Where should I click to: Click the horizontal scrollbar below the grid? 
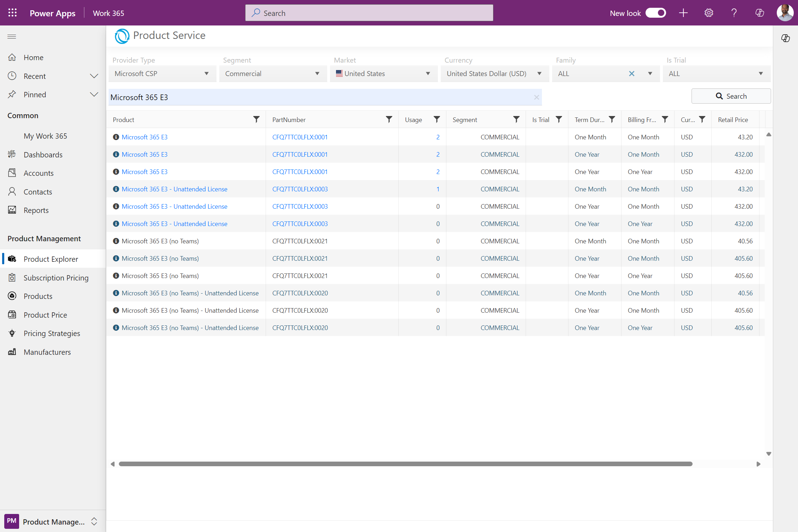coord(405,464)
